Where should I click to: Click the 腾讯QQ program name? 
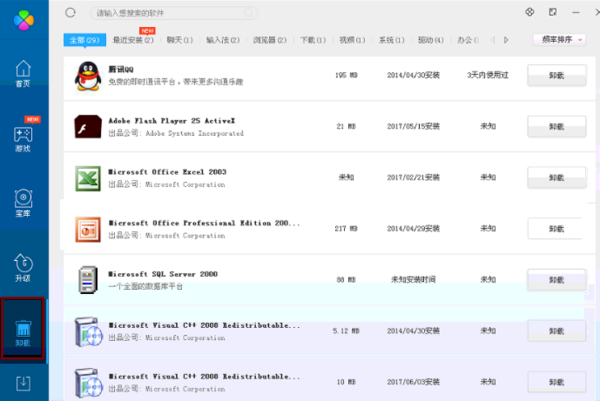pos(121,69)
